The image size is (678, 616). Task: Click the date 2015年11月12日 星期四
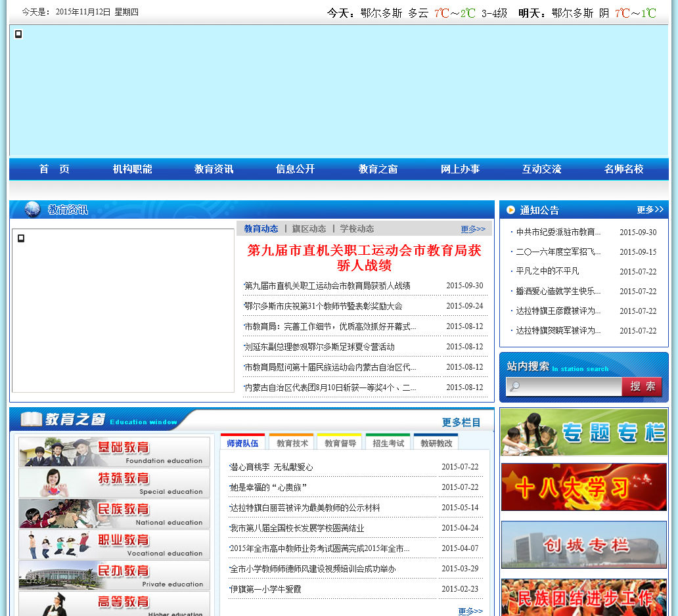[97, 12]
